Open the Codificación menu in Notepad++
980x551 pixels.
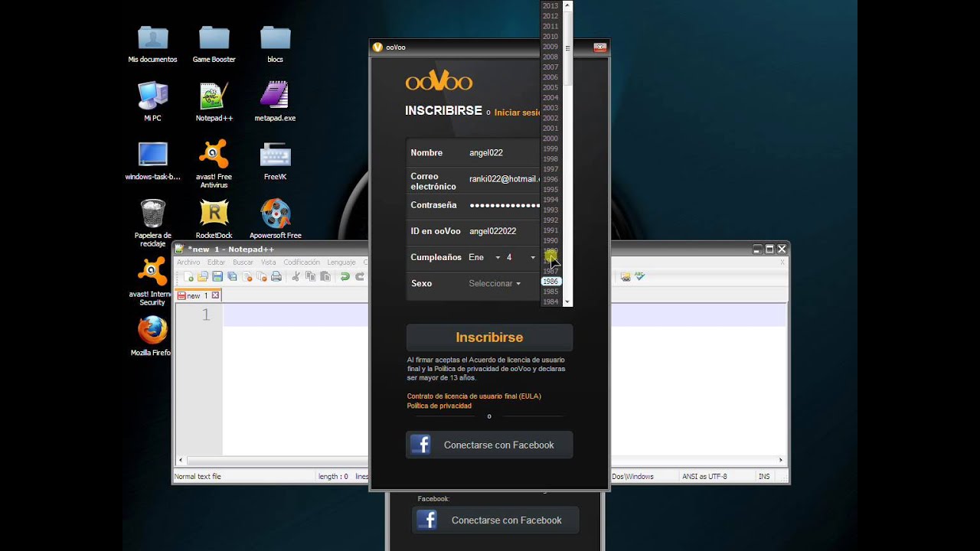tap(302, 262)
